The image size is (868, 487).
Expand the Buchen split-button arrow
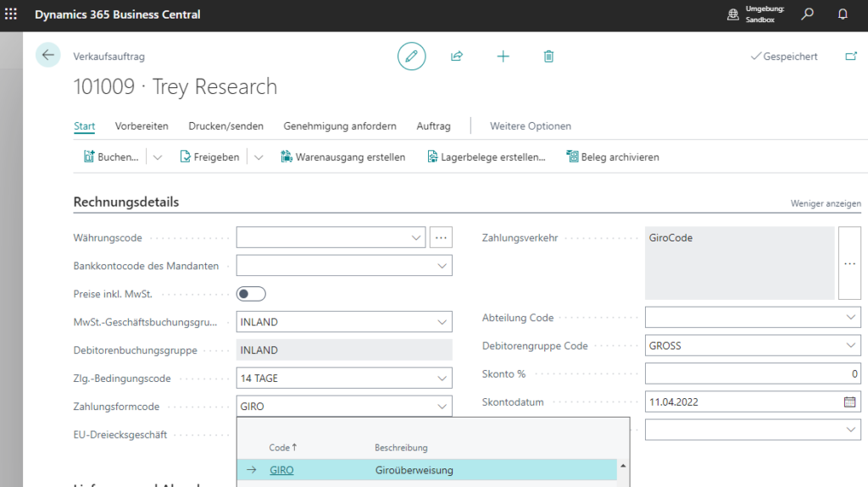click(158, 157)
